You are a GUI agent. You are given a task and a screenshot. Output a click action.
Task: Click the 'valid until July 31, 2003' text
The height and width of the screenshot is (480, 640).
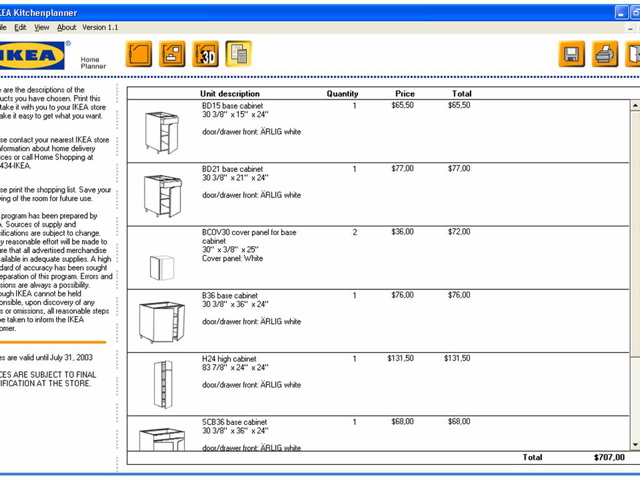tap(56, 358)
